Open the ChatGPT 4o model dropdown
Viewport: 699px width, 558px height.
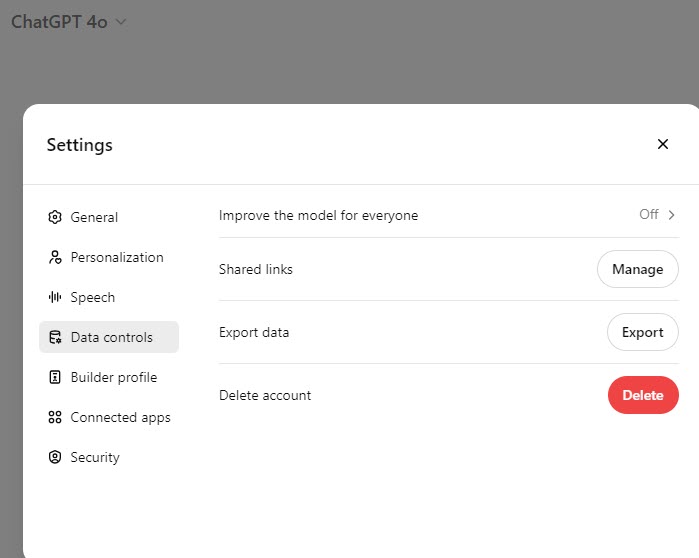click(x=68, y=22)
